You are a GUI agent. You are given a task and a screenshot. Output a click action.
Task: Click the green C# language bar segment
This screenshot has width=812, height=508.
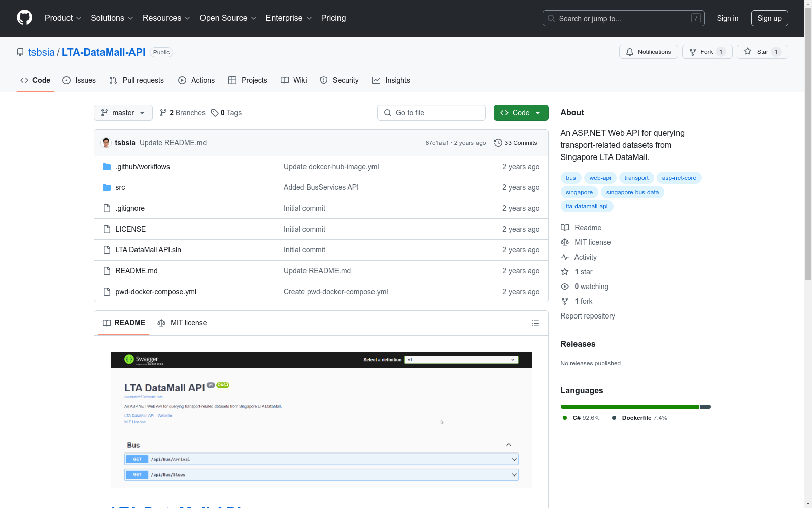point(630,407)
